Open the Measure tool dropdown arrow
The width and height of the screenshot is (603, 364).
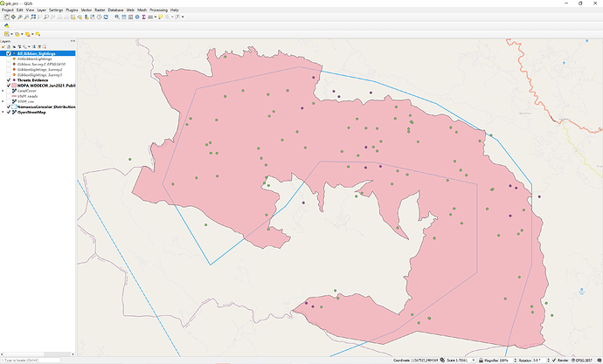coord(156,17)
